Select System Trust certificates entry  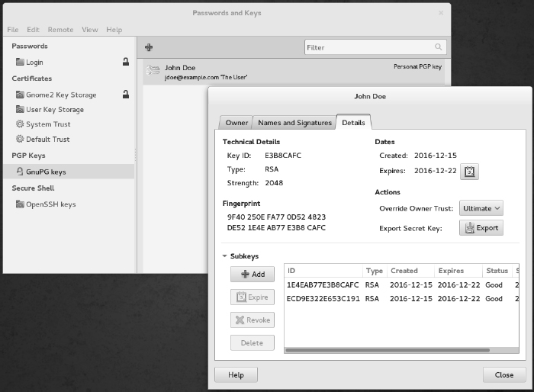[x=49, y=124]
